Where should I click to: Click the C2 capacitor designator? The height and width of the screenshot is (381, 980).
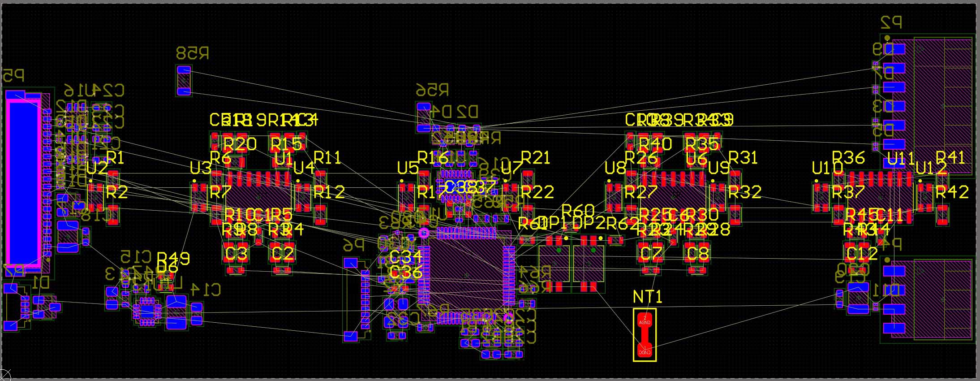coord(282,254)
